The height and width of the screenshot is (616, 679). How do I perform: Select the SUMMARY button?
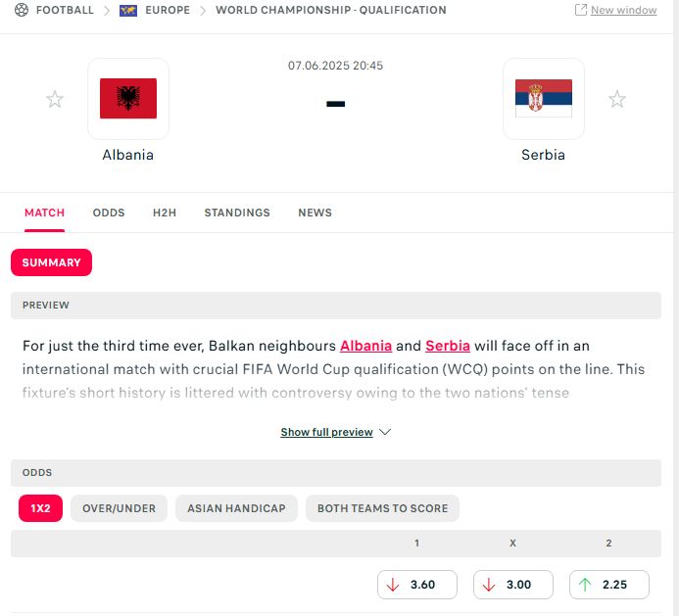(x=52, y=262)
